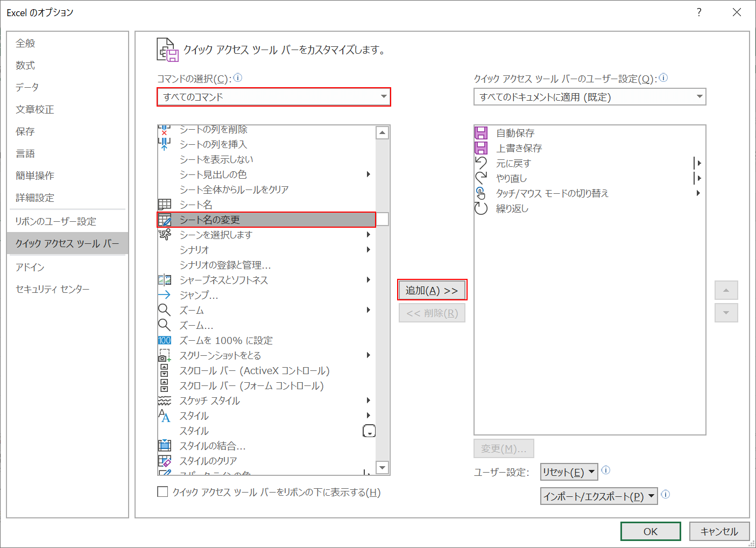Click the dialog help question mark

pyautogui.click(x=699, y=12)
